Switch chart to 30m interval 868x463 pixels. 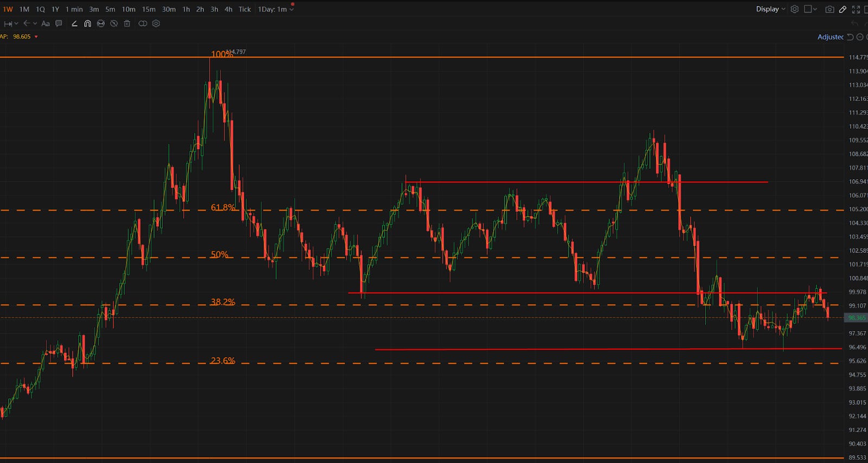[169, 9]
